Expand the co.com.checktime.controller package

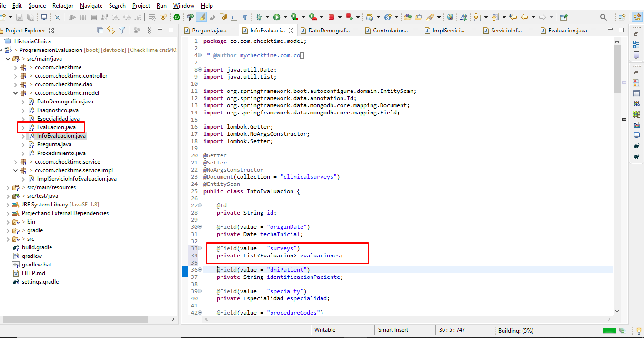[x=15, y=76]
